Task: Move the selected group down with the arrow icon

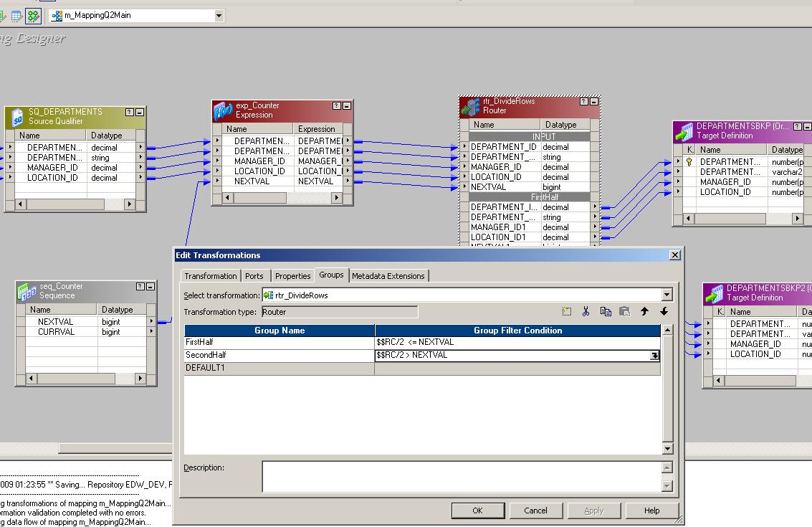Action: click(663, 311)
